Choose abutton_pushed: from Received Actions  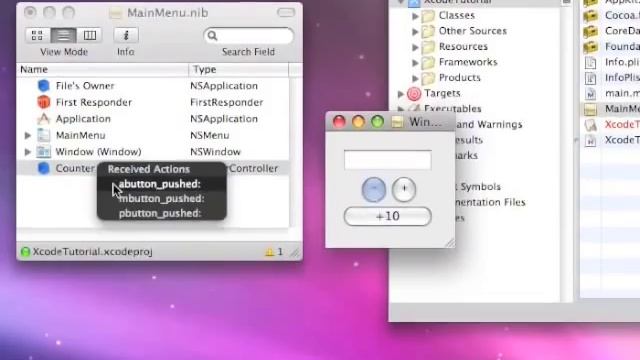coord(162,184)
